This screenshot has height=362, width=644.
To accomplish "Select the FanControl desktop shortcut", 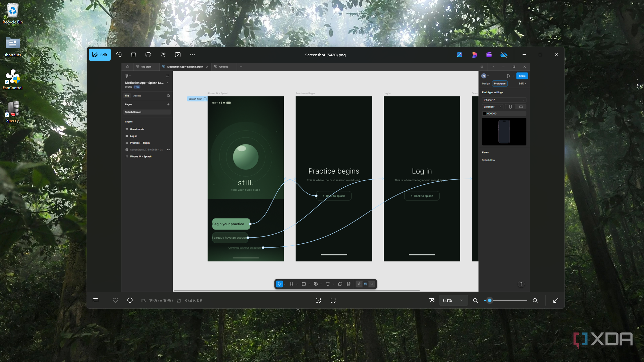I will point(13,80).
